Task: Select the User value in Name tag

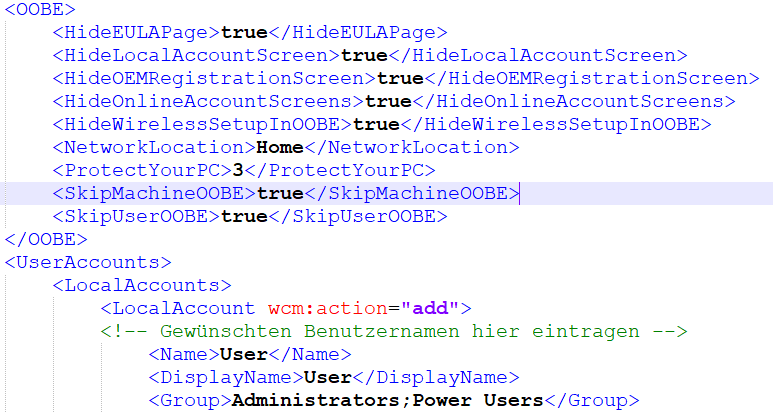Action: pos(244,354)
